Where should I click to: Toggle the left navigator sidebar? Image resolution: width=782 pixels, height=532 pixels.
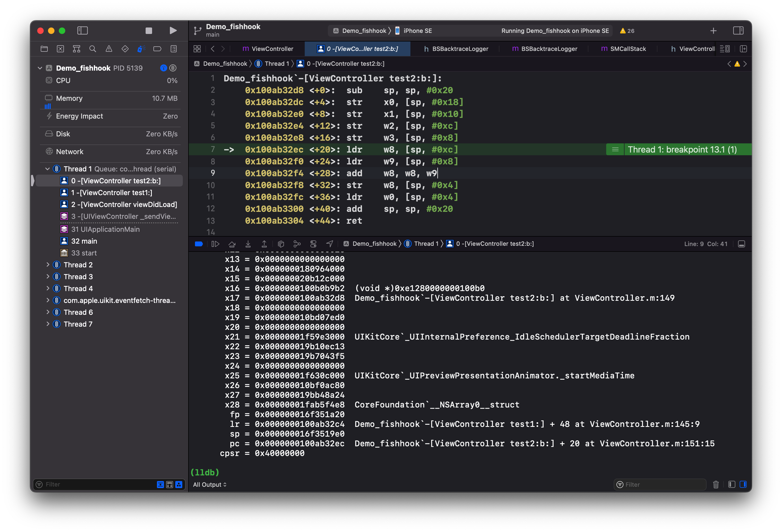[x=83, y=31]
